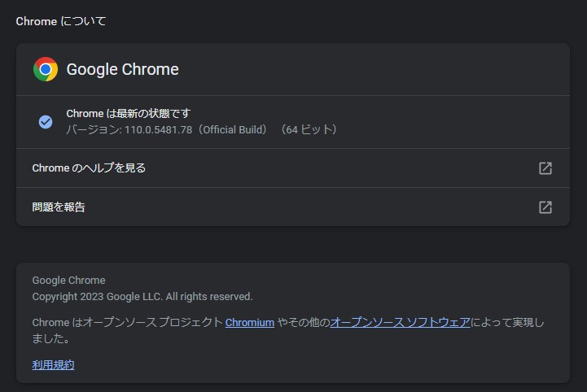The width and height of the screenshot is (587, 392).
Task: Open the 利用規約 terms link
Action: 53,365
